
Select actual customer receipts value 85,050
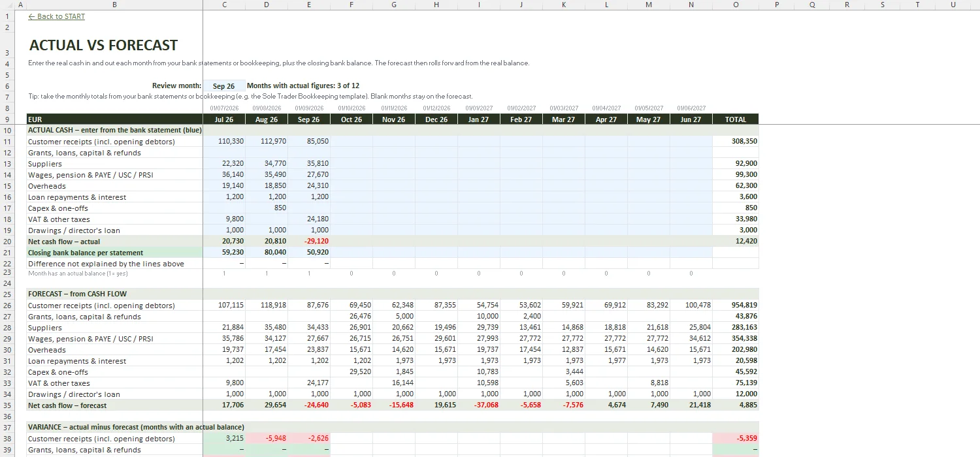click(309, 142)
